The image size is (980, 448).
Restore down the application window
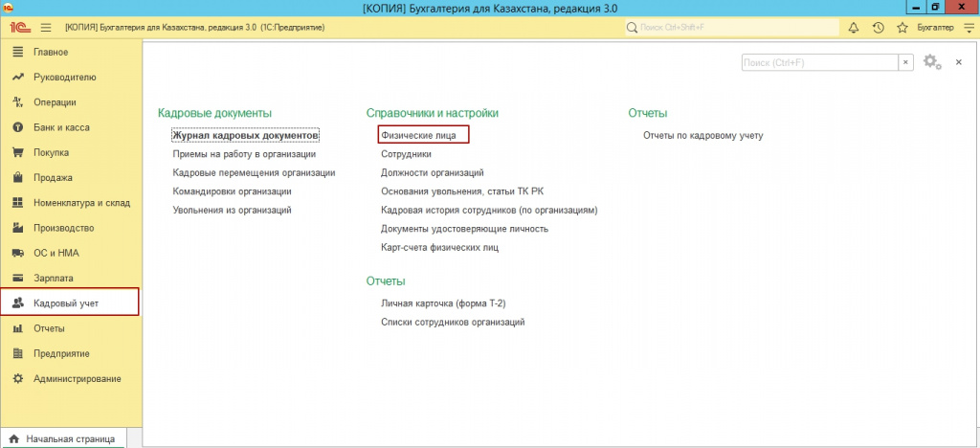pyautogui.click(x=935, y=8)
